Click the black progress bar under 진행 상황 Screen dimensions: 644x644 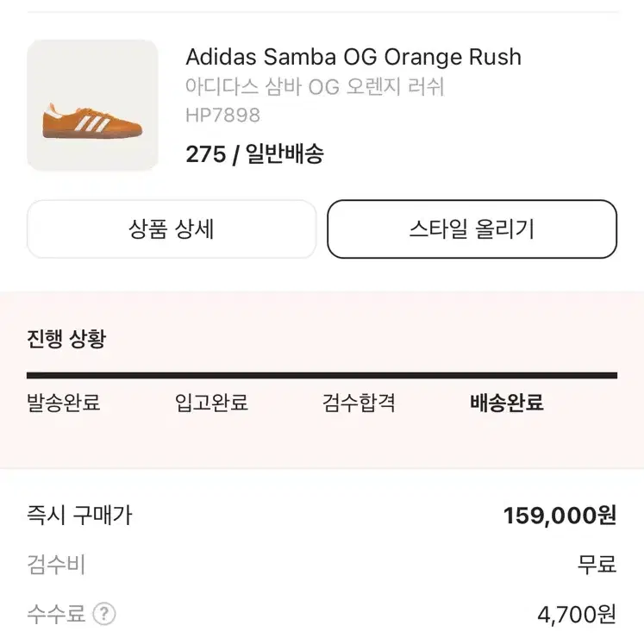tap(322, 375)
